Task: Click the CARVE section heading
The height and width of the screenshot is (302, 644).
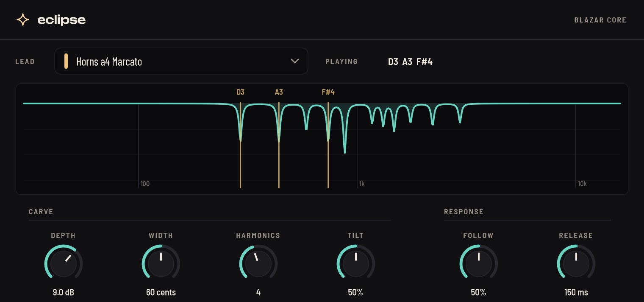Action: tap(41, 212)
